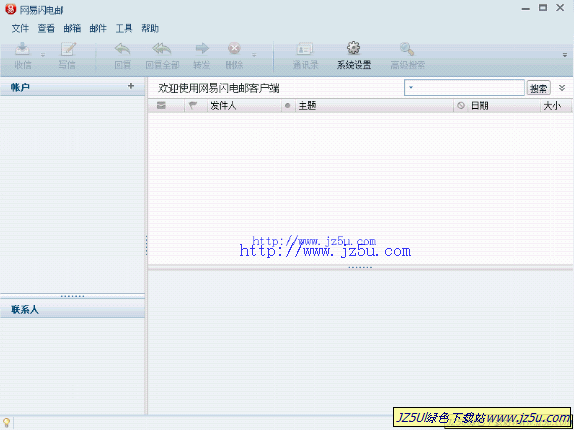This screenshot has height=430, width=574.
Task: Sort by attachment column icon
Action: (461, 106)
